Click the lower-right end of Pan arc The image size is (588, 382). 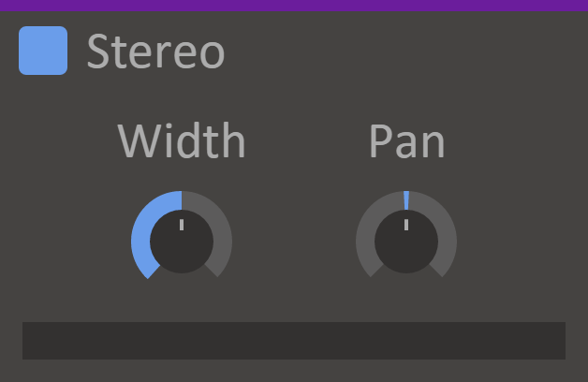tap(441, 270)
